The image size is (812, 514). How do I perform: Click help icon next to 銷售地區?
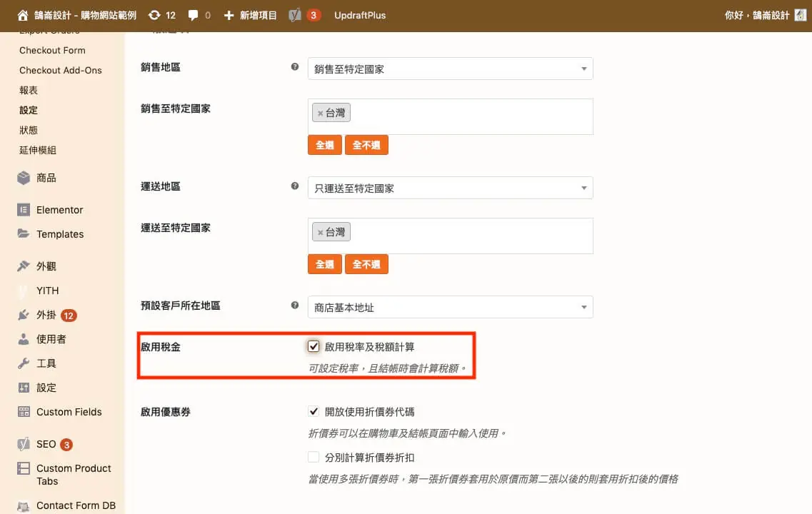click(295, 67)
